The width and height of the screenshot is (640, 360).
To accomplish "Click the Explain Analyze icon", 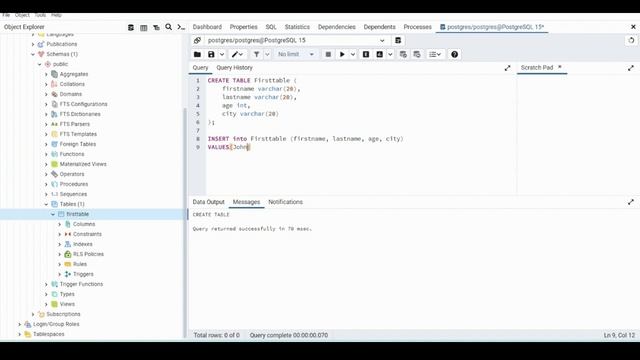I will pyautogui.click(x=380, y=54).
